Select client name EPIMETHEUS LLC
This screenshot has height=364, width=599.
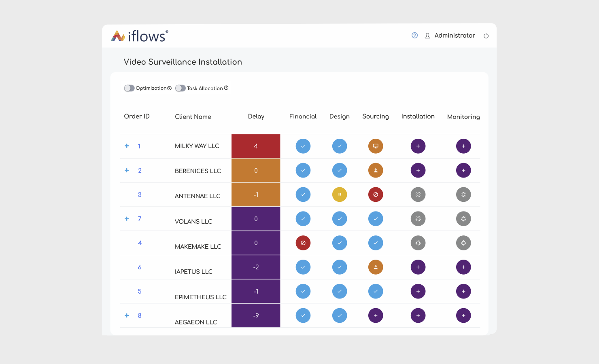pos(201,297)
